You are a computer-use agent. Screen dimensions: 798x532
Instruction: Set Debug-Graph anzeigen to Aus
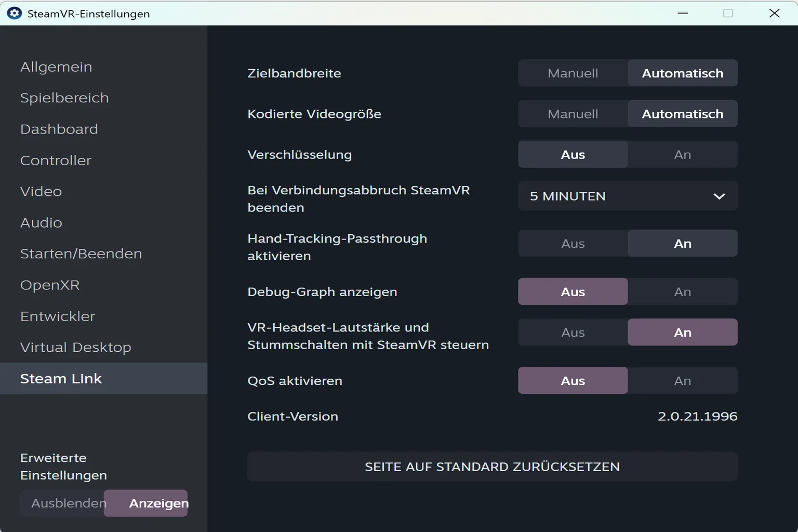573,292
